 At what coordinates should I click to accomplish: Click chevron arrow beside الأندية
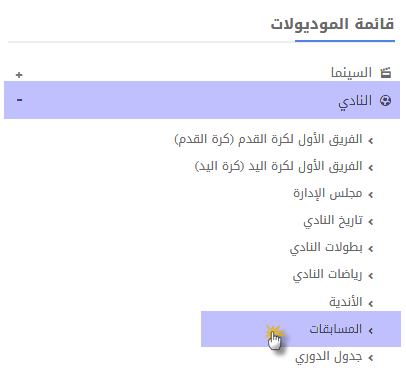[370, 303]
